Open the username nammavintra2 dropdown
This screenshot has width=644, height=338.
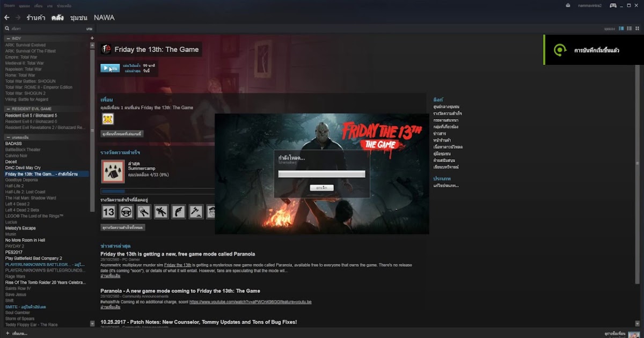[590, 5]
